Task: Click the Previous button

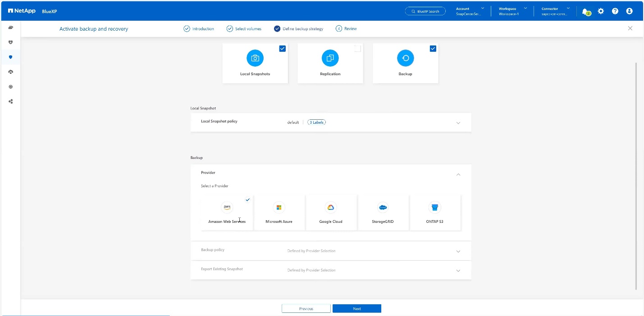Action: pyautogui.click(x=306, y=309)
